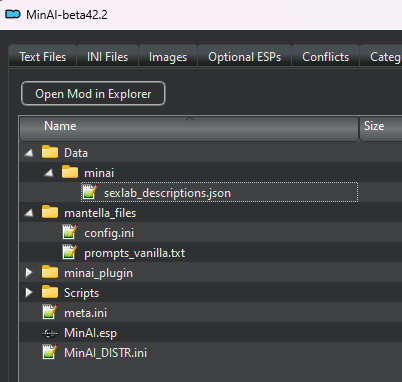Select prompts_vanilla.txt file name
Viewport: 402px width, 382px height.
pyautogui.click(x=134, y=253)
